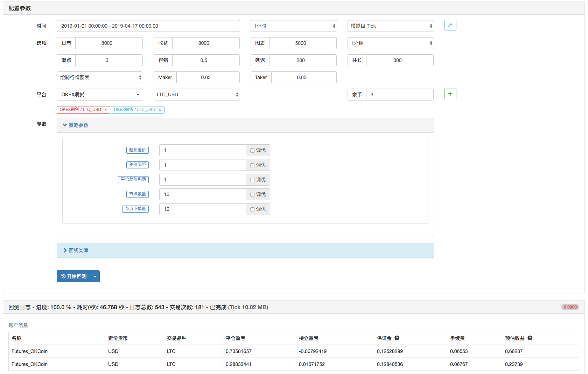The image size is (588, 374).
Task: Enable 调优 checkbox for 差价间距
Action: [252, 165]
